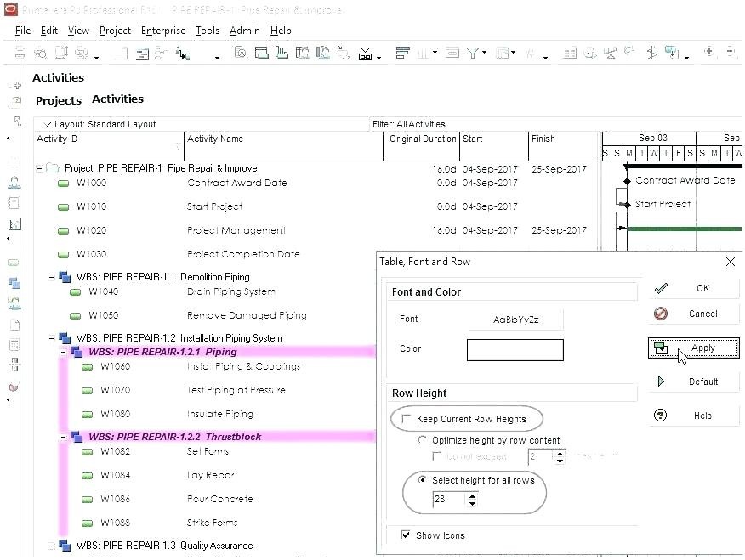The height and width of the screenshot is (560, 745).
Task: Collapse the PIPE REPAIR-1.2.2 Thrustblock group
Action: tap(64, 437)
